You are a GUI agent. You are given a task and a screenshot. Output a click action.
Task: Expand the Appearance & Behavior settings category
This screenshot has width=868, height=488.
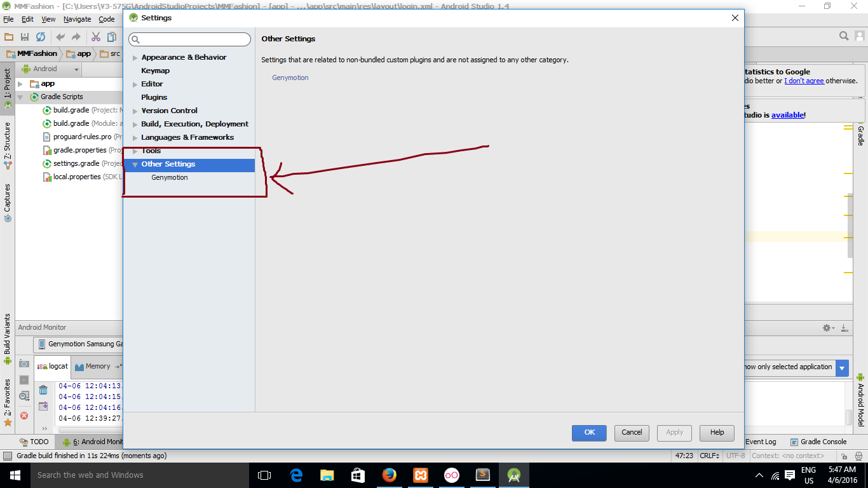pyautogui.click(x=135, y=58)
